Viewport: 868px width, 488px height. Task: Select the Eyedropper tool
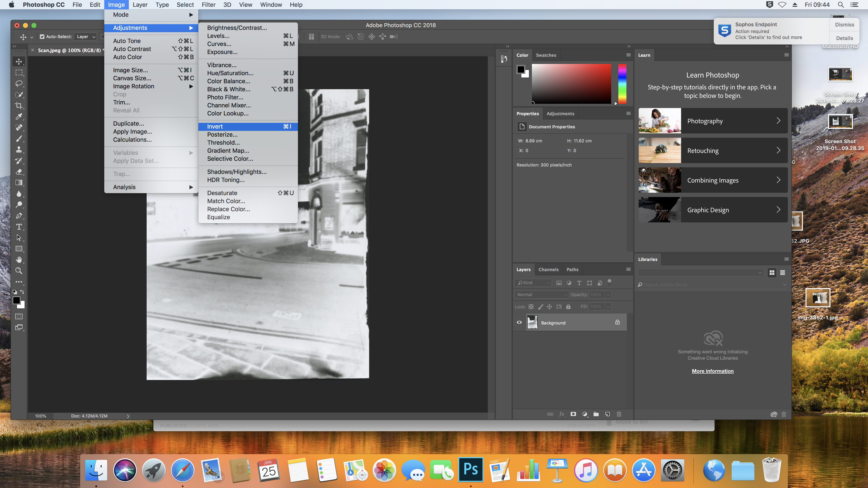(19, 116)
